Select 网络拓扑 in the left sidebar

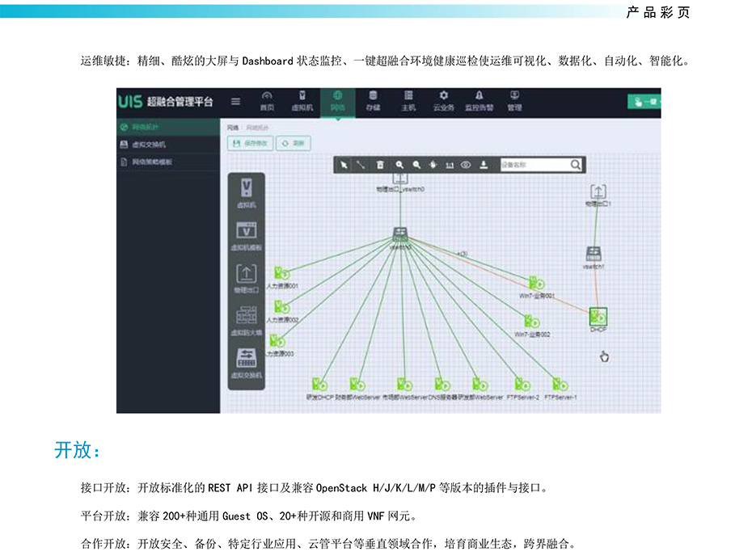(x=168, y=127)
